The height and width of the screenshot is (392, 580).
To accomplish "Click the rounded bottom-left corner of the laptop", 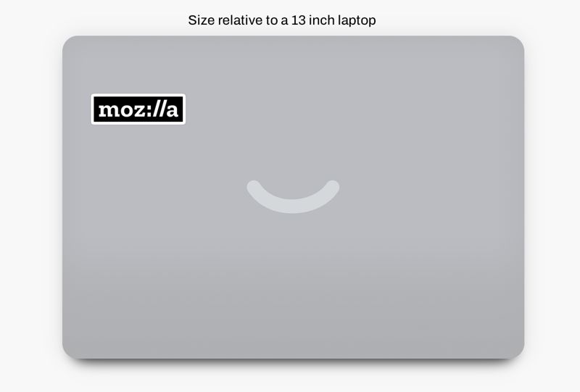I will (x=70, y=351).
